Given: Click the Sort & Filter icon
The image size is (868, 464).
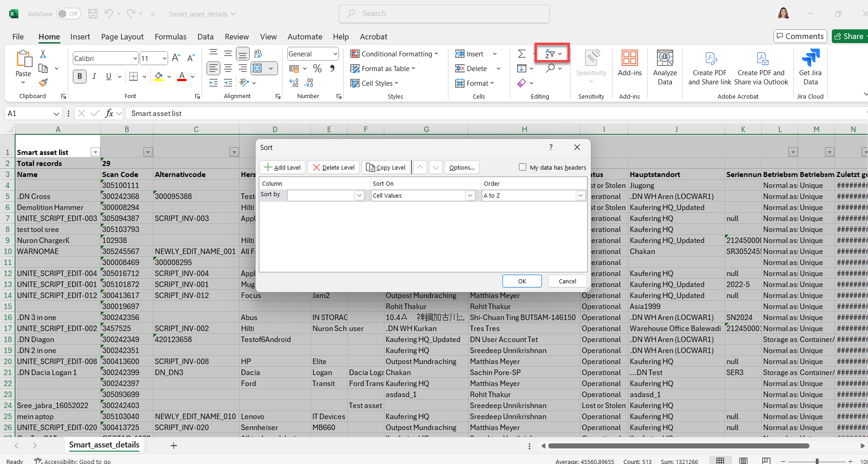Looking at the screenshot, I should point(550,54).
